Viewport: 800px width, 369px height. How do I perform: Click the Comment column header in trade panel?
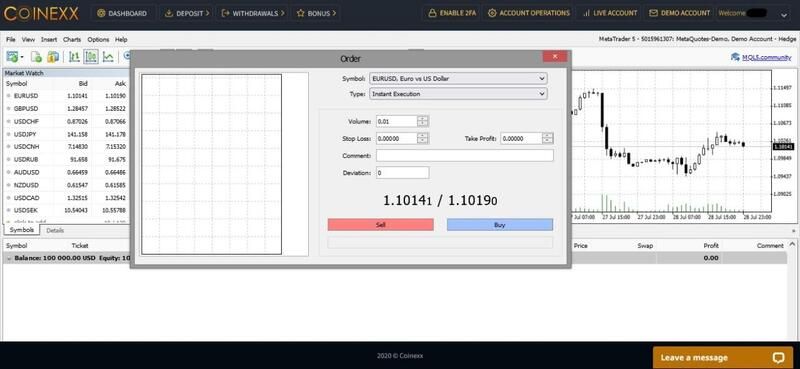point(770,245)
